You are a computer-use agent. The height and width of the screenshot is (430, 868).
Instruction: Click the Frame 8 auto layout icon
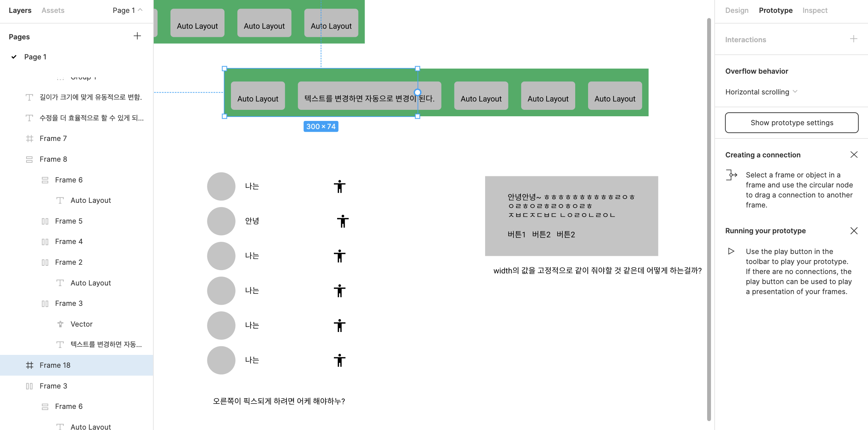pyautogui.click(x=30, y=159)
